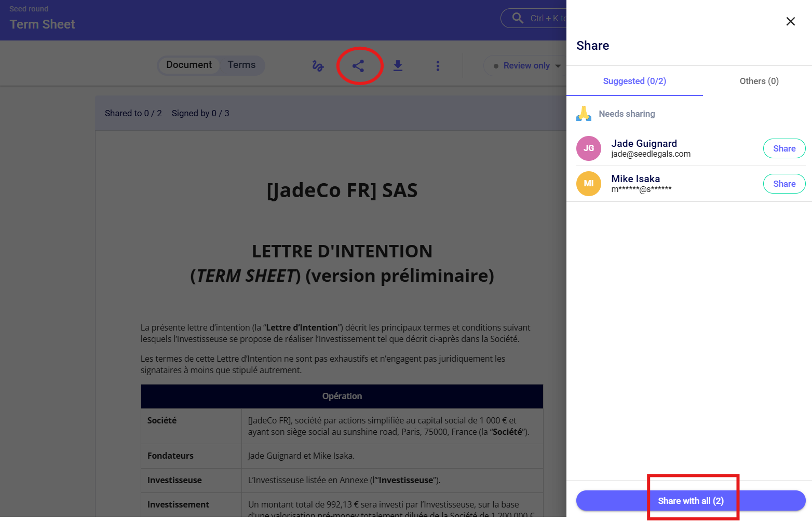Click the praying hands Needs sharing icon

584,114
